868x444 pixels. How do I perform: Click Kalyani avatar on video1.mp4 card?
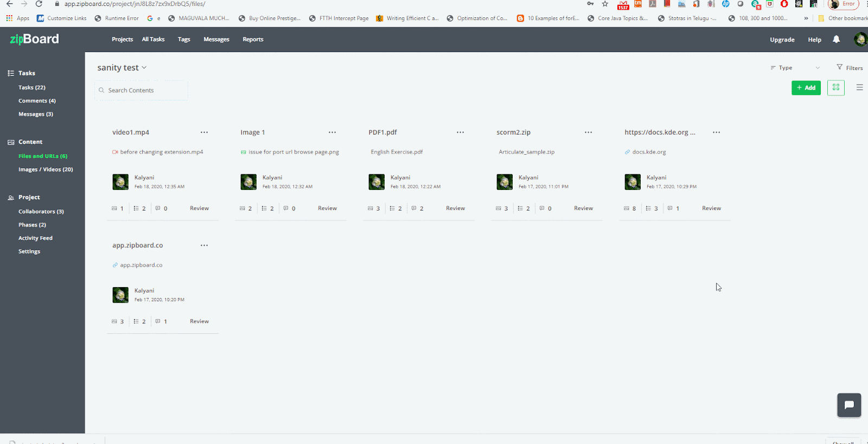point(120,182)
